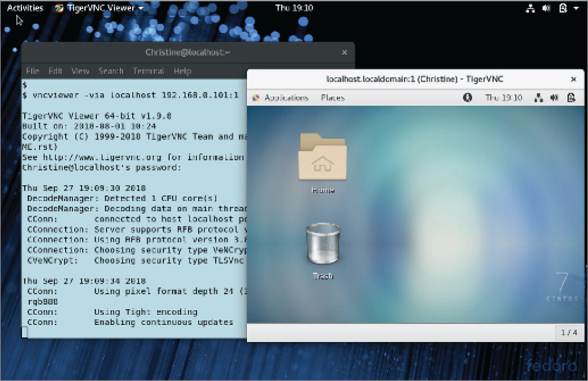This screenshot has width=588, height=381.
Task: Click the accessibility icon in the VNC panel
Action: [468, 98]
